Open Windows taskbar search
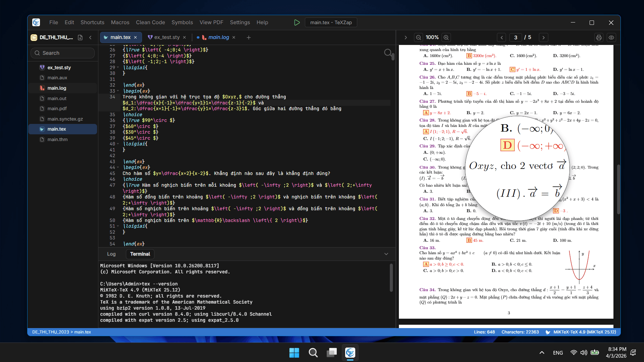Image resolution: width=644 pixels, height=362 pixels. (x=313, y=353)
